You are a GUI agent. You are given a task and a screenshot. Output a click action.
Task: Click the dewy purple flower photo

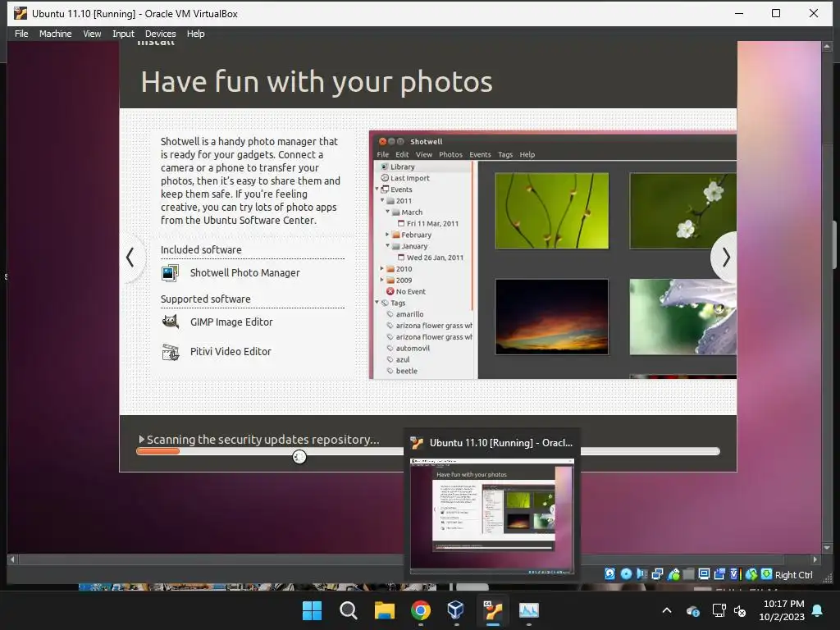point(683,317)
